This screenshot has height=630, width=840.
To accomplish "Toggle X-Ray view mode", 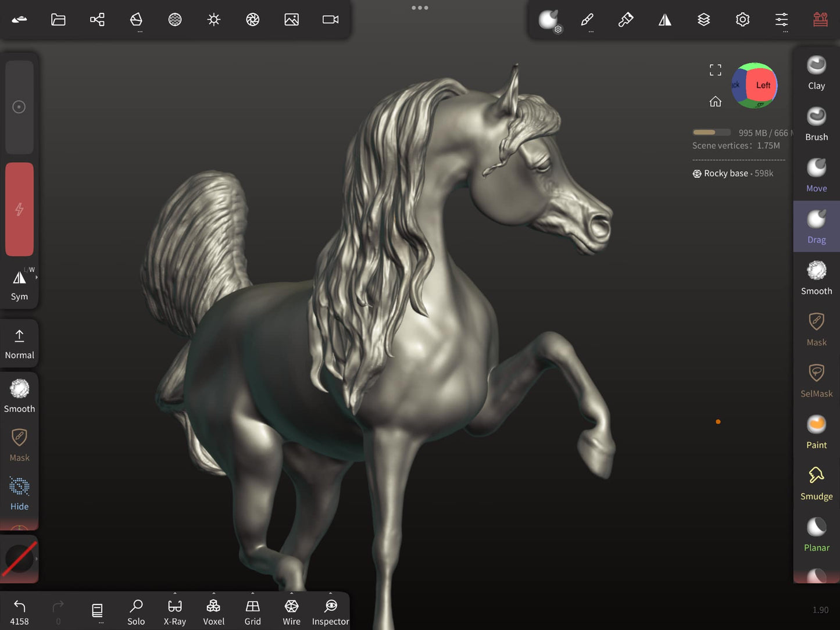I will point(174,612).
